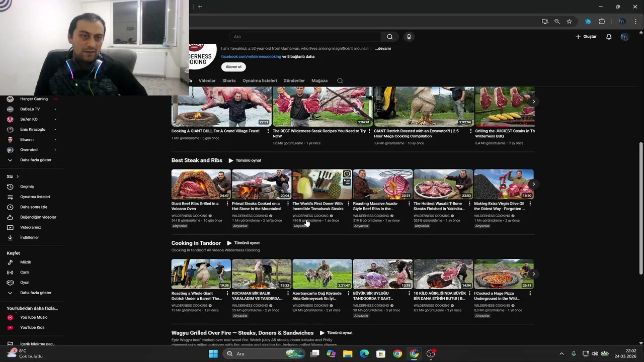Open options menu for Primal Steaks video
644x362 pixels.
coord(288,204)
